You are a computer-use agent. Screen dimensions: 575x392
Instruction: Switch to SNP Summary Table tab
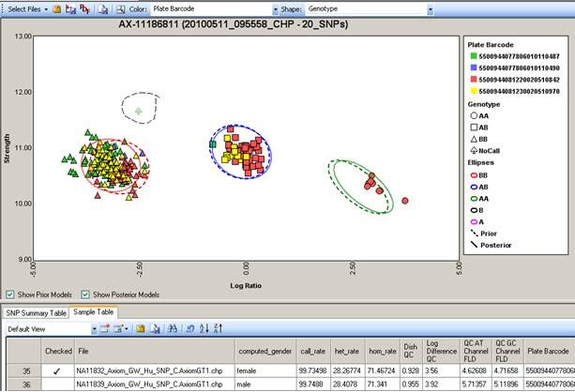pos(36,313)
